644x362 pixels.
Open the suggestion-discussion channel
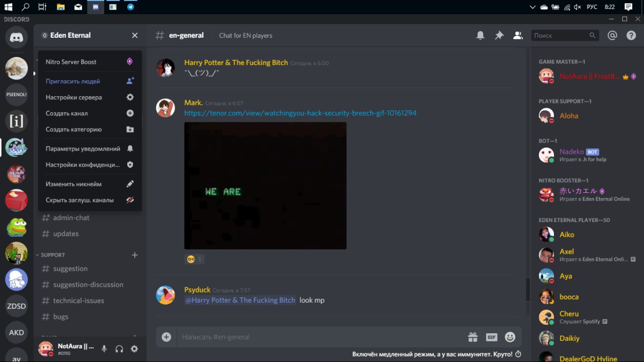coord(90,284)
